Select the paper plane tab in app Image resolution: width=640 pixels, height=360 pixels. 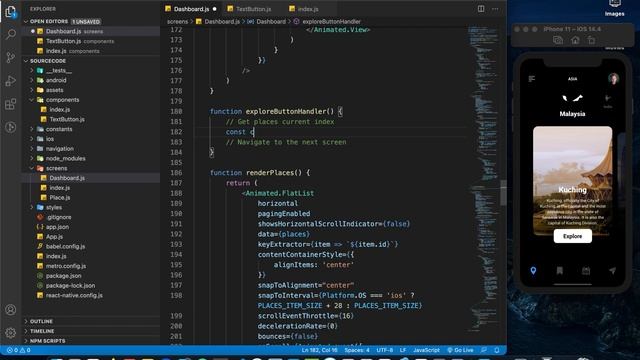pos(612,271)
